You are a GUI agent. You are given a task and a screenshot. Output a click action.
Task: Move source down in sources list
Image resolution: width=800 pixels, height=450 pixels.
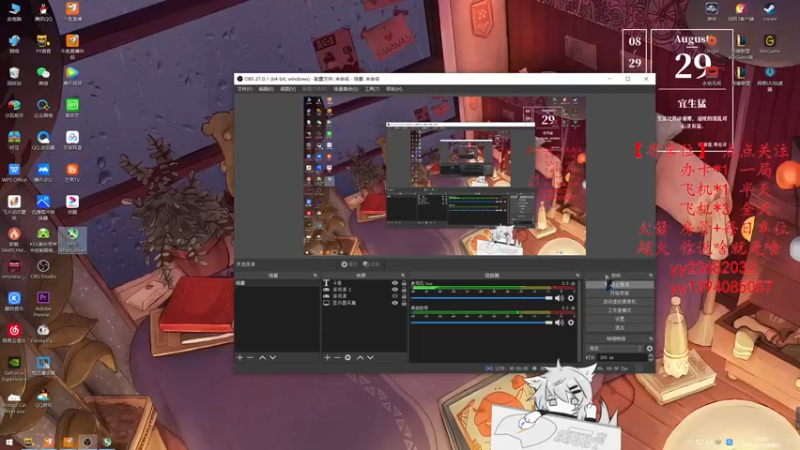pyautogui.click(x=370, y=358)
